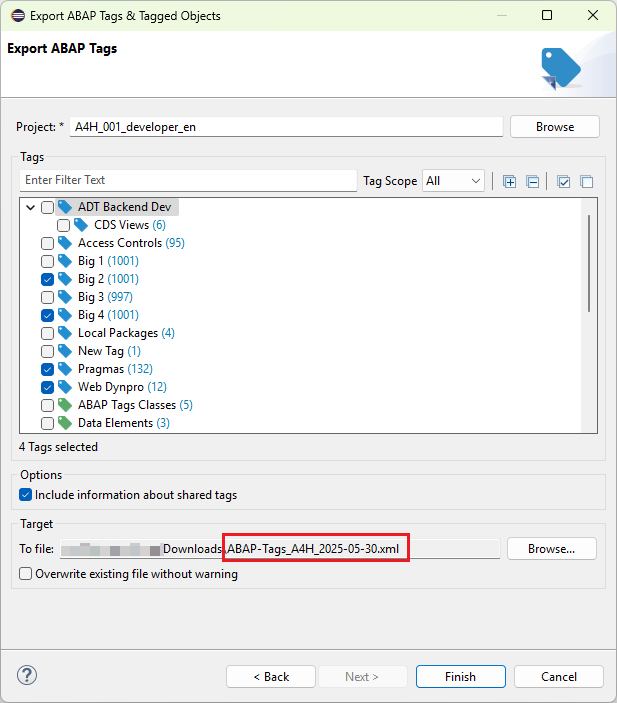Click the green tag icon beside Data Elements
The height and width of the screenshot is (703, 617).
pyautogui.click(x=65, y=422)
